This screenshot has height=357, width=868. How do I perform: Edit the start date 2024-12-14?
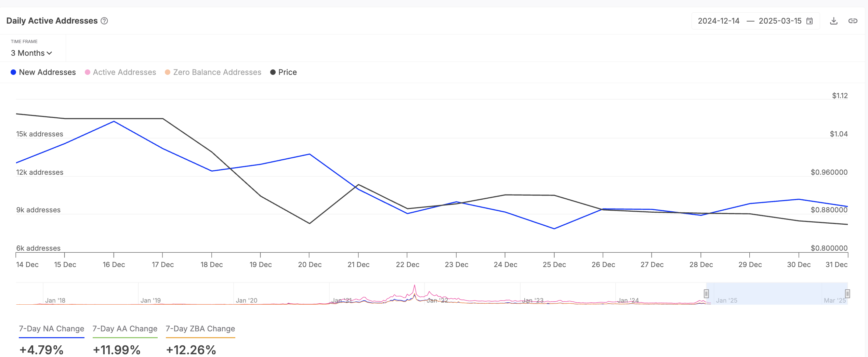[x=719, y=21]
